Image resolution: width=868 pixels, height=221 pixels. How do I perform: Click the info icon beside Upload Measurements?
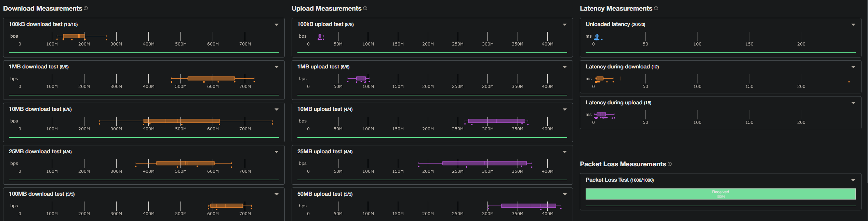click(x=365, y=8)
